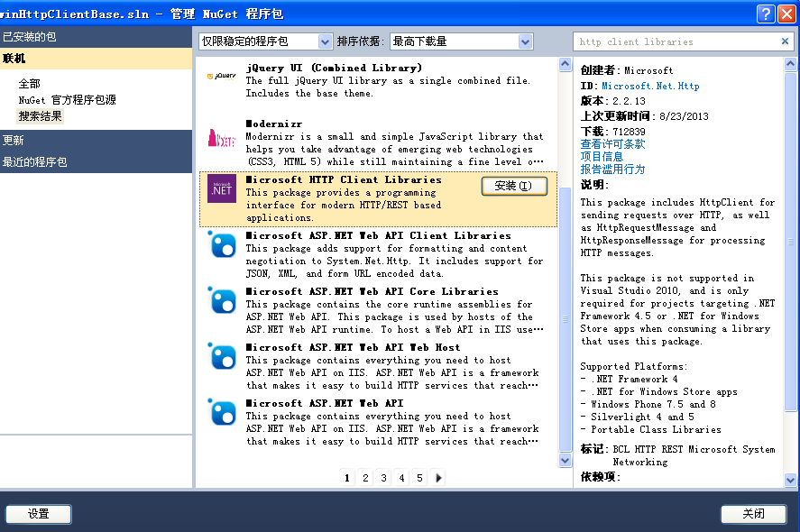Go to results page 4
The height and width of the screenshot is (532, 800).
[x=401, y=478]
